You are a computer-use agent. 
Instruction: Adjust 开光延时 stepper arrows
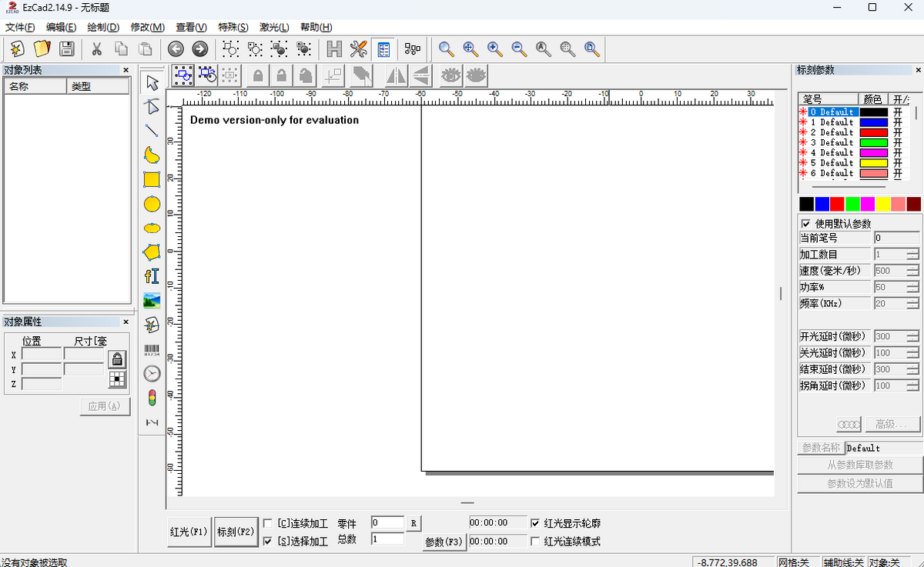[x=913, y=336]
